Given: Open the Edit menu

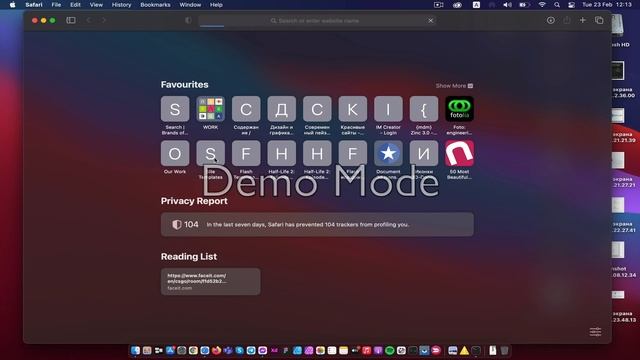Looking at the screenshot, I should coord(75,5).
